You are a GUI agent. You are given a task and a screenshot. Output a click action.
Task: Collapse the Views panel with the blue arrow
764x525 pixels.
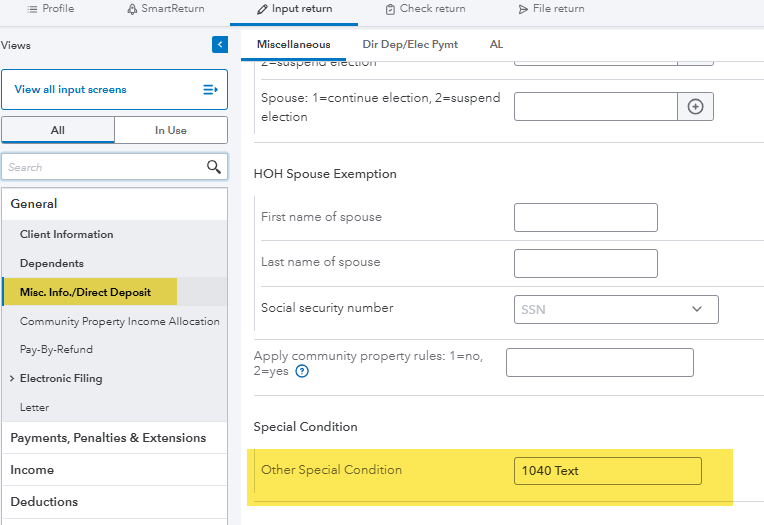(x=220, y=45)
